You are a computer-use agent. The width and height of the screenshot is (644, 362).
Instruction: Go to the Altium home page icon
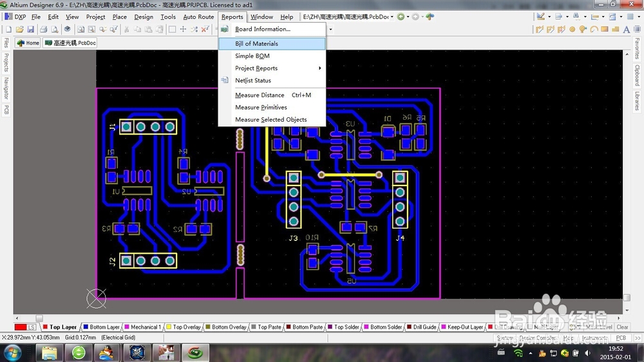430,17
